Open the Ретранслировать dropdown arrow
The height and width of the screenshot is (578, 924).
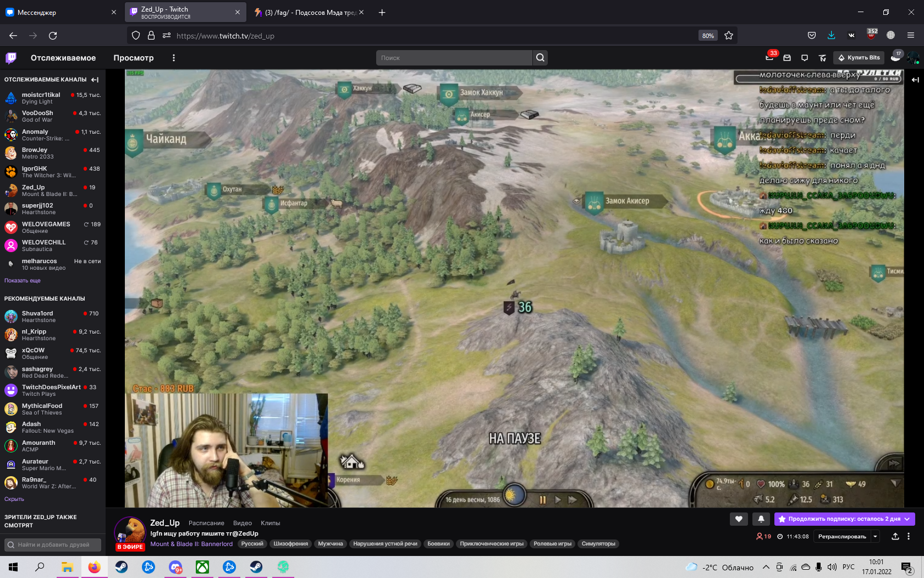[x=875, y=536]
